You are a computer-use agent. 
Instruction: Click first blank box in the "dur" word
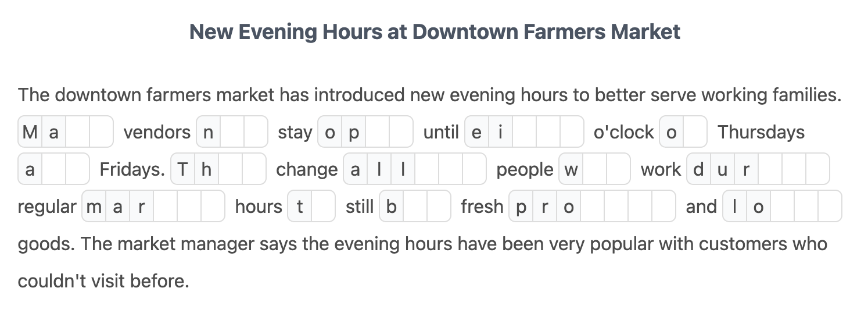770,169
